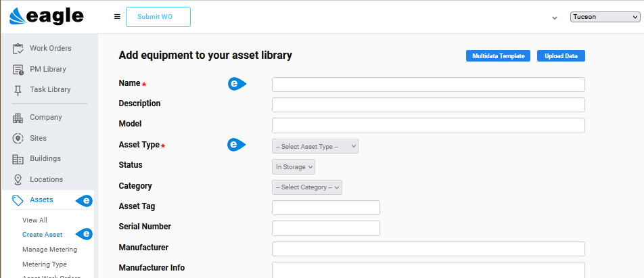Open the Status dropdown showing In Storage
This screenshot has height=278, width=644.
pyautogui.click(x=294, y=166)
